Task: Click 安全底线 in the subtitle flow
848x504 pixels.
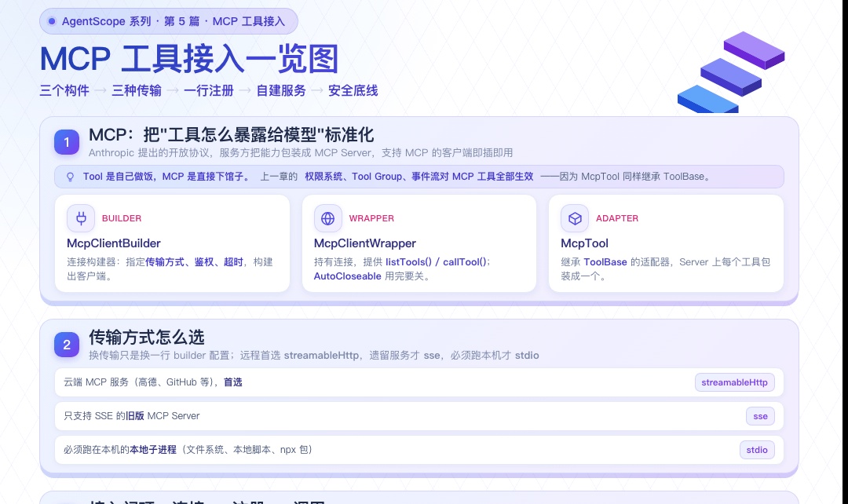Action: (353, 91)
